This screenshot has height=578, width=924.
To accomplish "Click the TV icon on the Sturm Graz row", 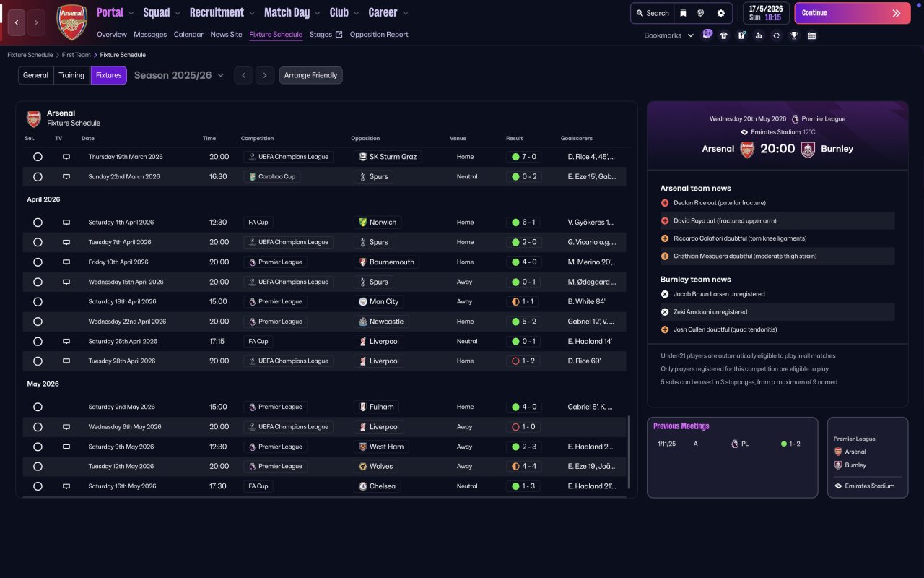I will coord(66,157).
